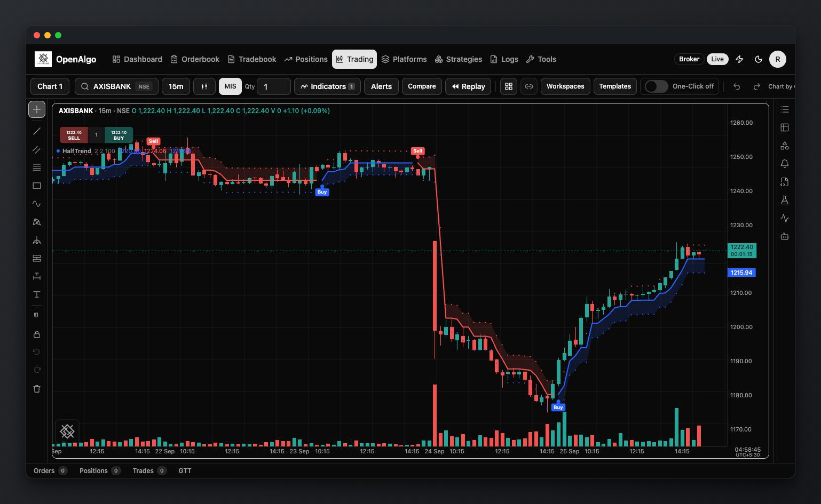Select the trend line drawing tool
821x504 pixels.
click(37, 131)
